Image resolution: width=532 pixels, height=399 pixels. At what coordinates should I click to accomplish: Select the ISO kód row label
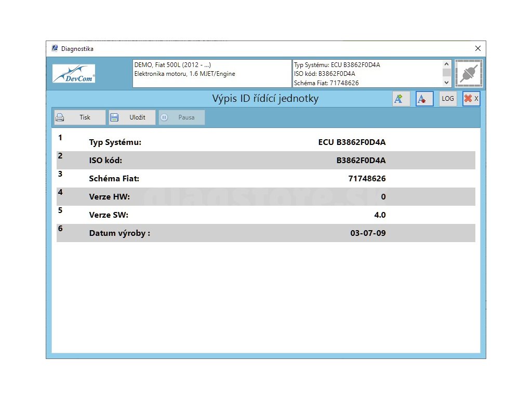[105, 160]
